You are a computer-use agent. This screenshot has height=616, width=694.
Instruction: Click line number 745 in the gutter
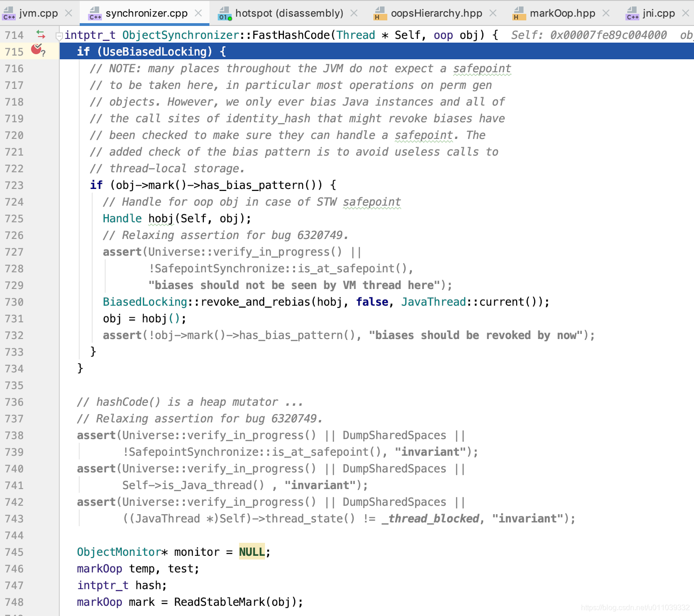click(14, 552)
